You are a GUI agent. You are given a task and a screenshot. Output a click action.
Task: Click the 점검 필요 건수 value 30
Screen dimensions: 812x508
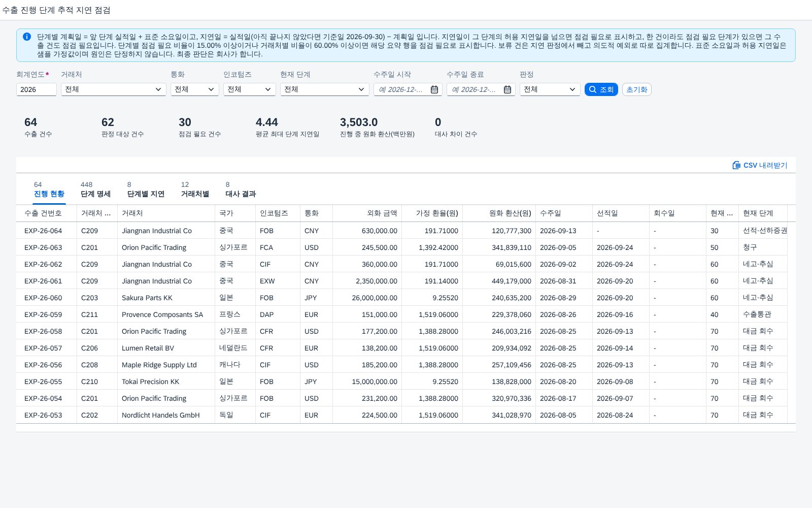click(185, 122)
